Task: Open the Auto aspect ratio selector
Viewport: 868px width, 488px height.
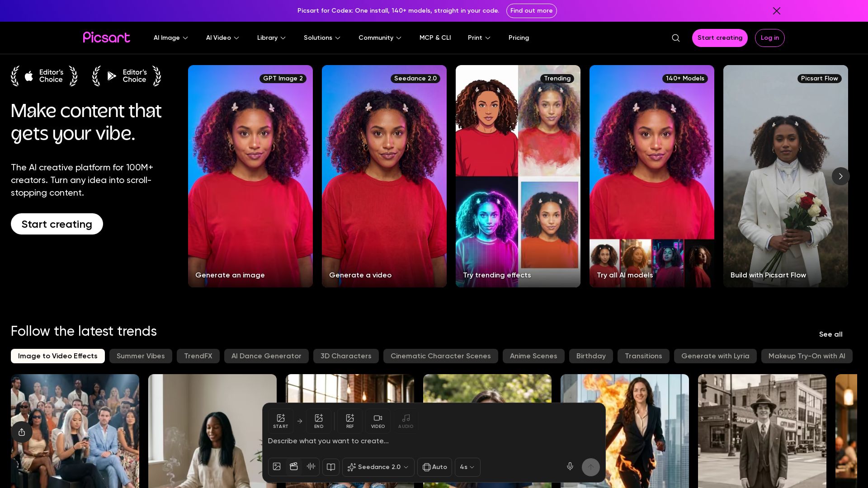Action: (x=434, y=467)
